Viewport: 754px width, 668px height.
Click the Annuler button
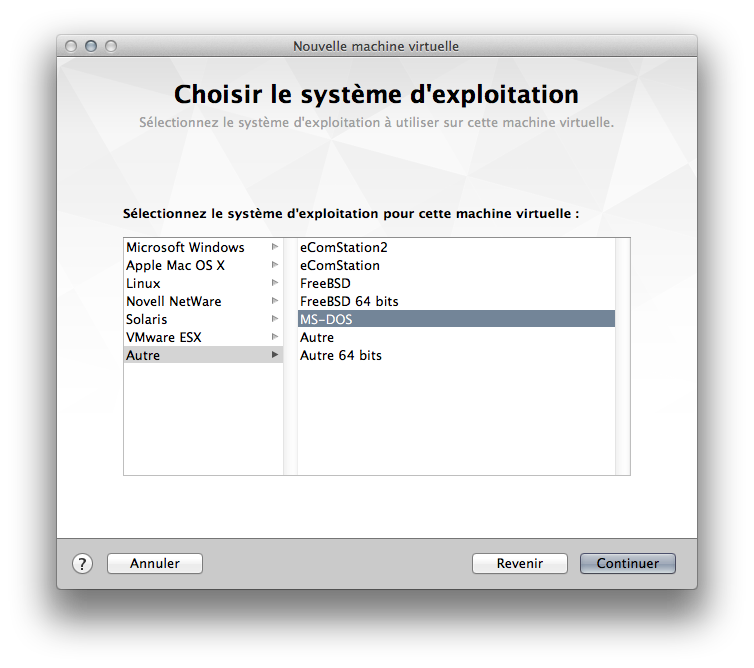pos(155,564)
